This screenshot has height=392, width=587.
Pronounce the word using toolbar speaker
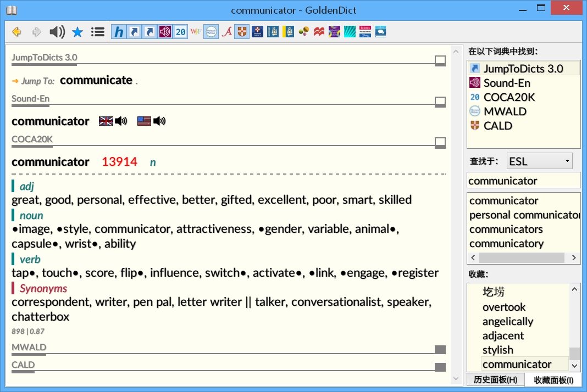(x=57, y=32)
